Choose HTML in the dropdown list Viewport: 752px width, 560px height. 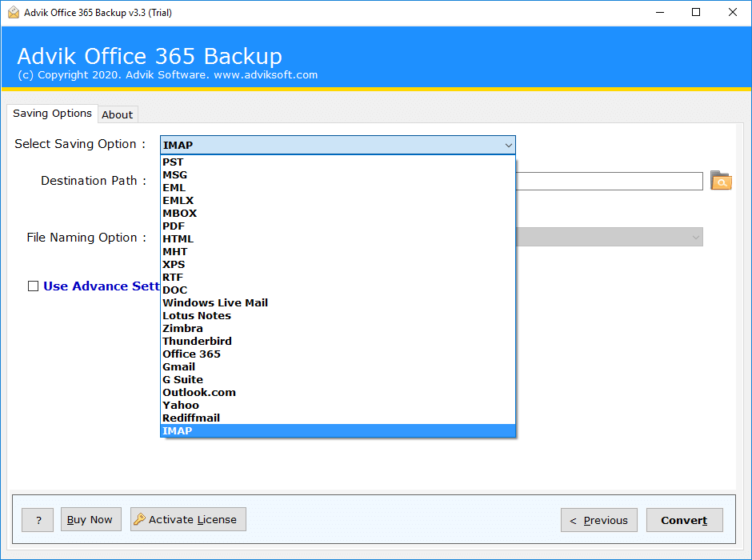[338, 238]
